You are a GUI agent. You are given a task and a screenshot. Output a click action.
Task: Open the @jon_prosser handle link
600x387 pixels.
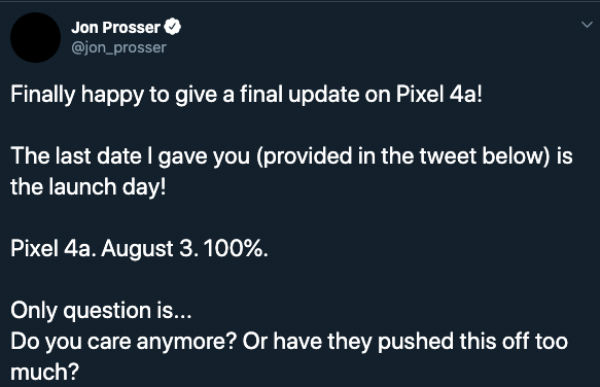coord(119,48)
